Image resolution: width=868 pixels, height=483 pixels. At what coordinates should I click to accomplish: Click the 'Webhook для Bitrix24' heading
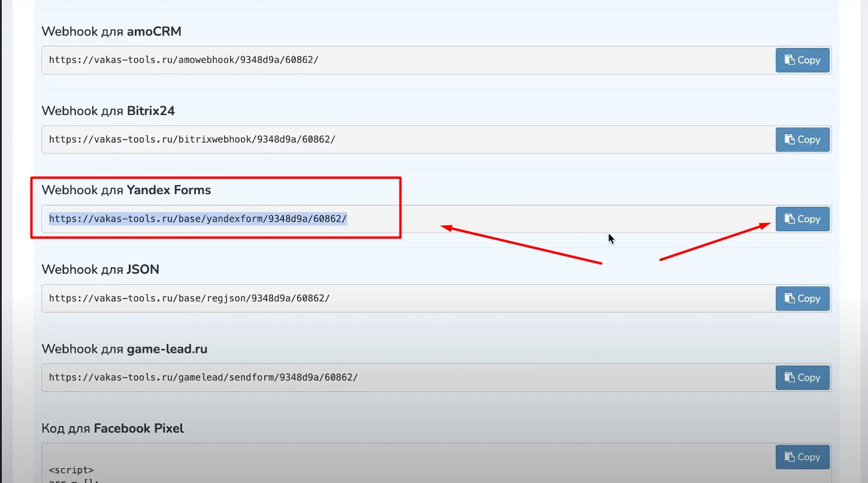point(108,111)
